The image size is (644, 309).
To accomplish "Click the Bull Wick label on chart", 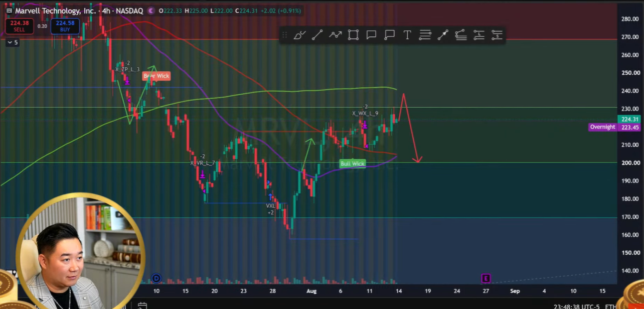I will [x=352, y=163].
